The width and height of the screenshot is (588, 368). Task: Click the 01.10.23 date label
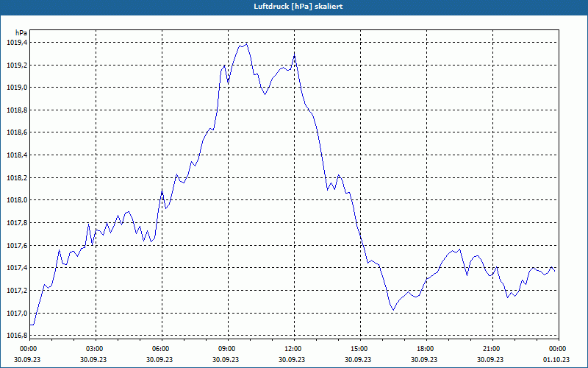(556, 359)
